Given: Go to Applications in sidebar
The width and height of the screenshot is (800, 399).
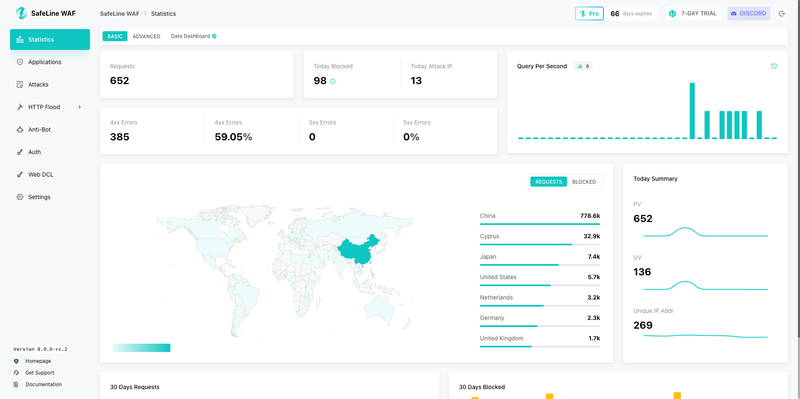Looking at the screenshot, I should point(50,62).
